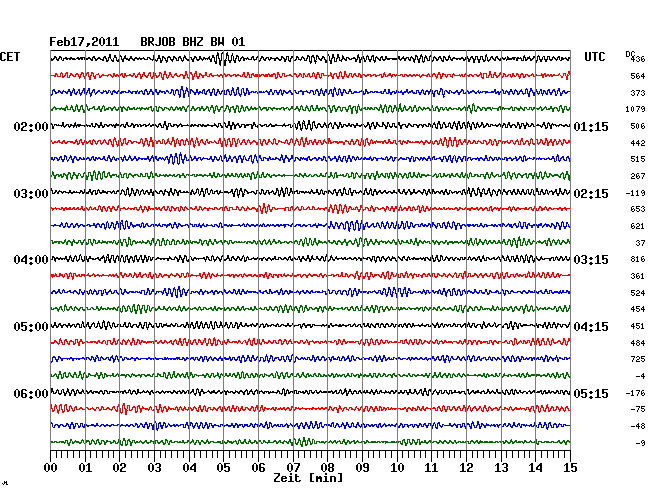The width and height of the screenshot is (650, 494).
Task: Click the x-axis minute label 09
Action: (x=362, y=468)
